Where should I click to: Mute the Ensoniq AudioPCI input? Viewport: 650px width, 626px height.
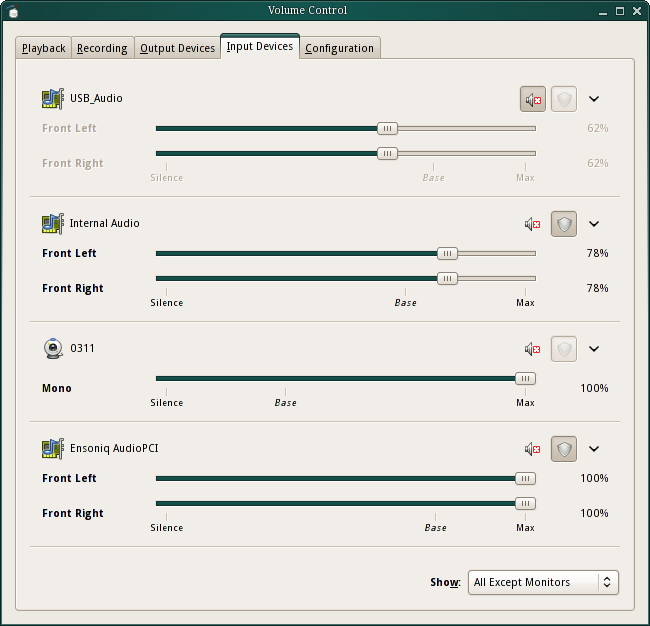tap(532, 449)
